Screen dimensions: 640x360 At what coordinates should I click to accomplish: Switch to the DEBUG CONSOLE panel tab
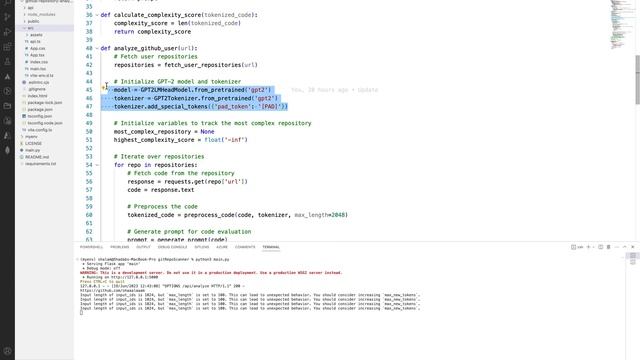[173, 247]
